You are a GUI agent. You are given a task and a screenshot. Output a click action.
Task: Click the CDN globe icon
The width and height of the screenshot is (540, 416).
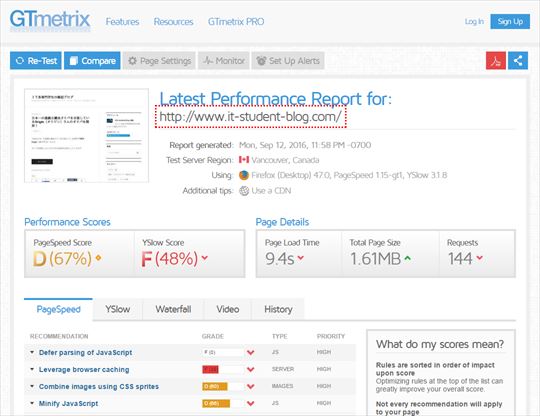(244, 190)
